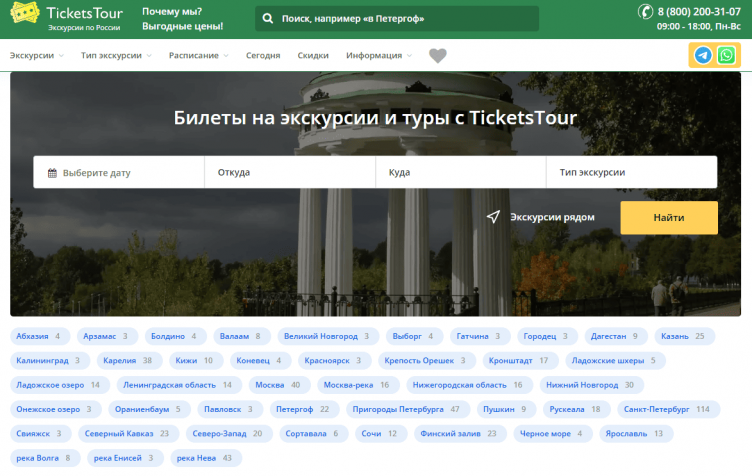Expand the Информация menu

[x=379, y=56]
